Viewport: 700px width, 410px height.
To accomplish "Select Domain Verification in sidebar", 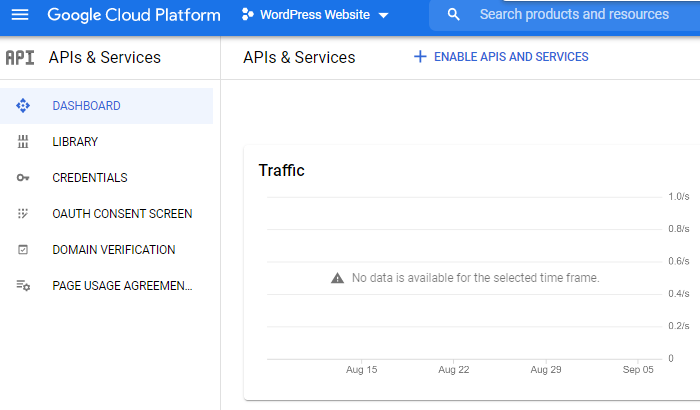I will coord(107,250).
